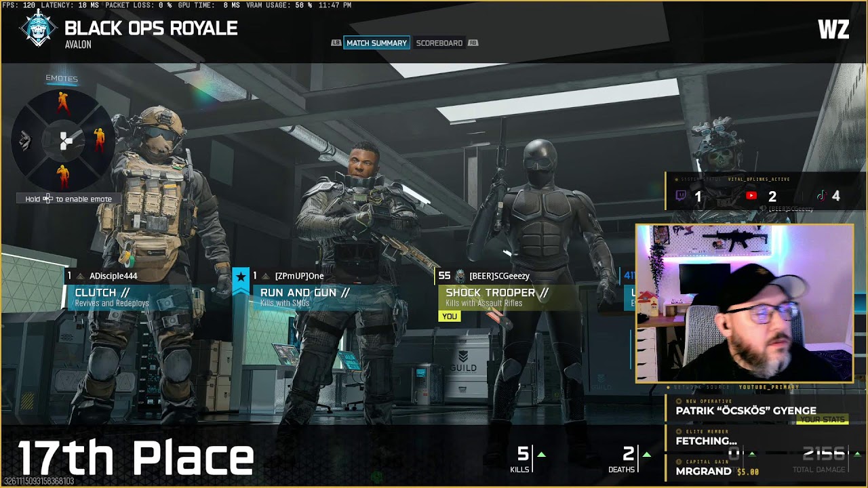The width and height of the screenshot is (868, 488).
Task: Select the bottom emote in the wheel
Action: (63, 176)
